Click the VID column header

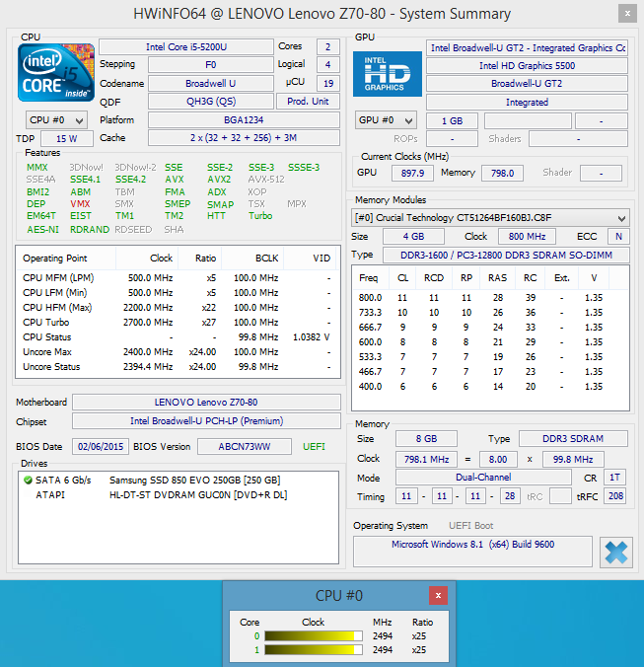tap(310, 259)
